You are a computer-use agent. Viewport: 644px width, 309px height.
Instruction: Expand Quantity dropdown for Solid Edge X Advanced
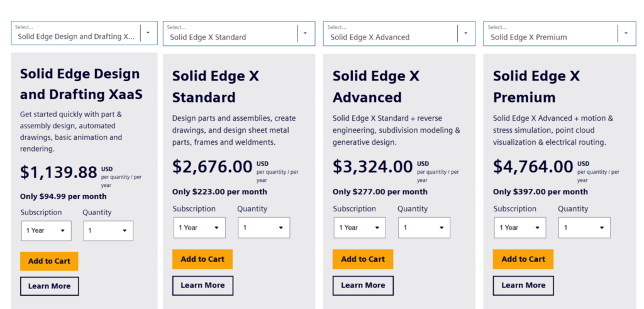[424, 227]
